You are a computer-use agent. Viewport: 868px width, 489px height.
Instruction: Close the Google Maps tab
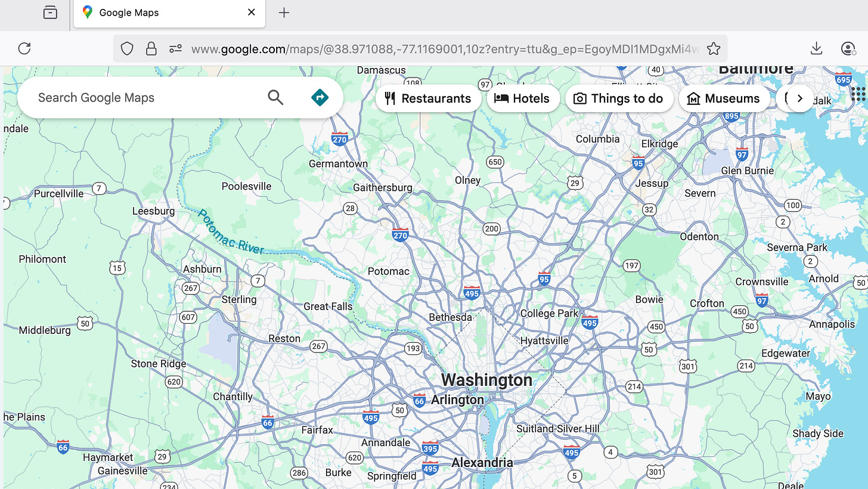[x=252, y=13]
